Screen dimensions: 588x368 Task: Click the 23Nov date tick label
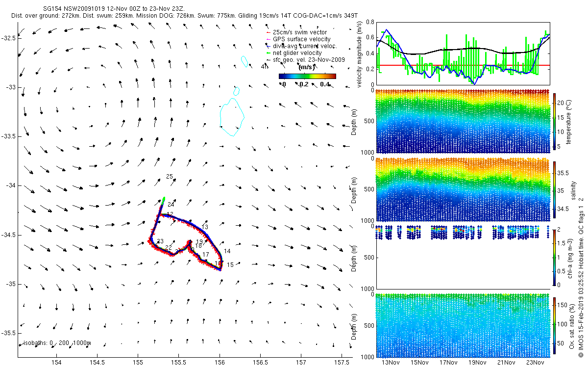[535, 362]
